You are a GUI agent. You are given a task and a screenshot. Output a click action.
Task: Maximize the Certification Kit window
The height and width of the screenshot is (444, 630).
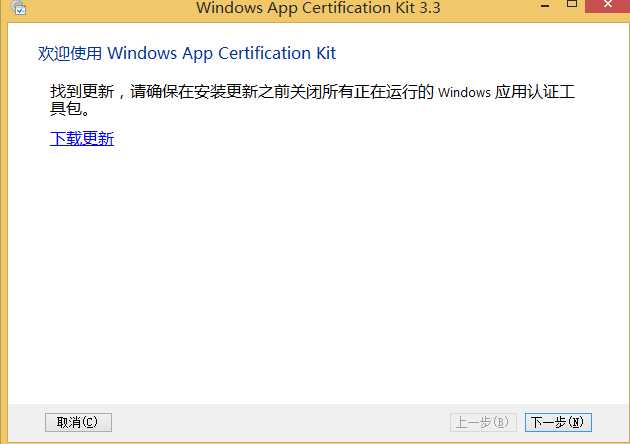[572, 4]
